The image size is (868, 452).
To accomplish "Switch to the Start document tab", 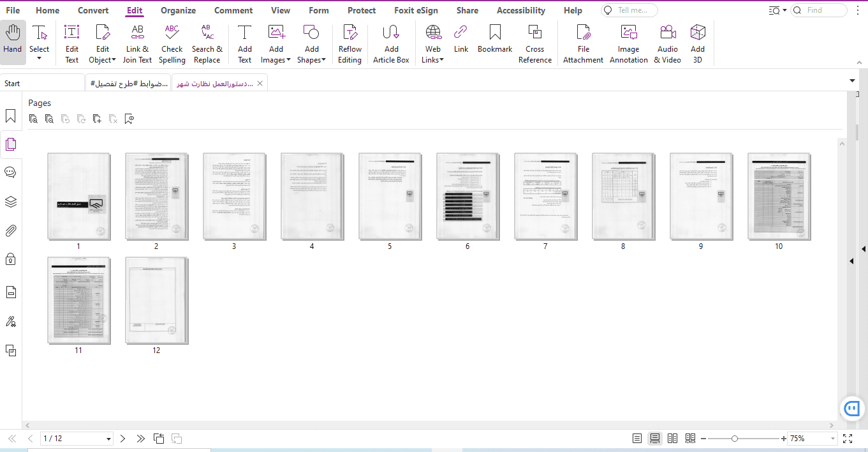I will 42,84.
